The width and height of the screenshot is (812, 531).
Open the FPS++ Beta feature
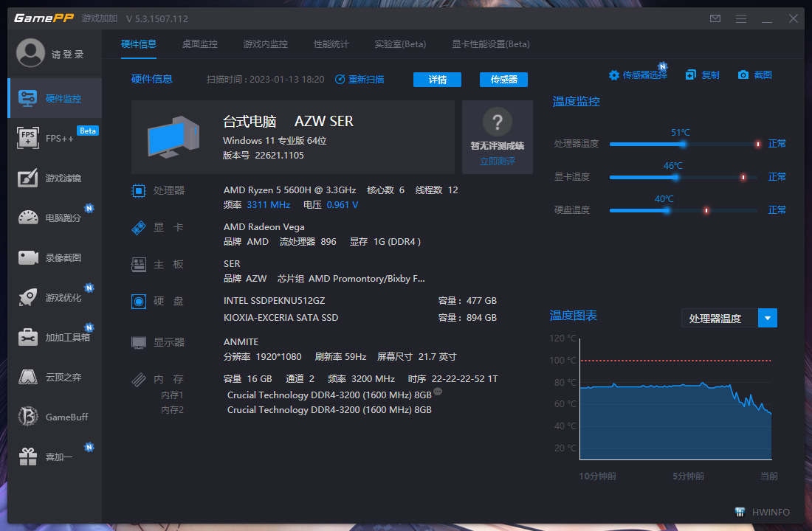point(55,138)
